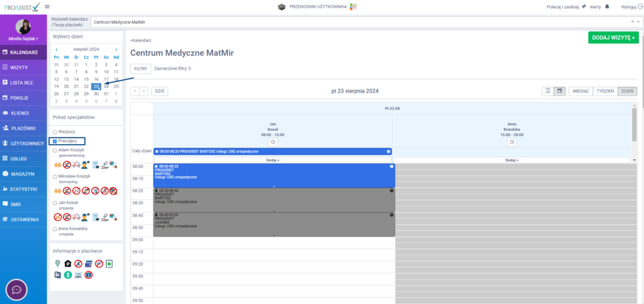Switch to calendar grid view icon
644x304 pixels.
click(559, 91)
